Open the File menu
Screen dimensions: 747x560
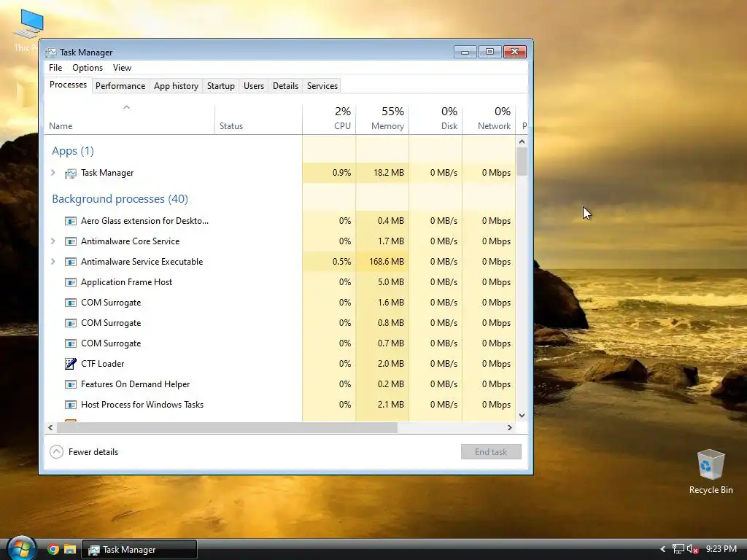point(55,68)
